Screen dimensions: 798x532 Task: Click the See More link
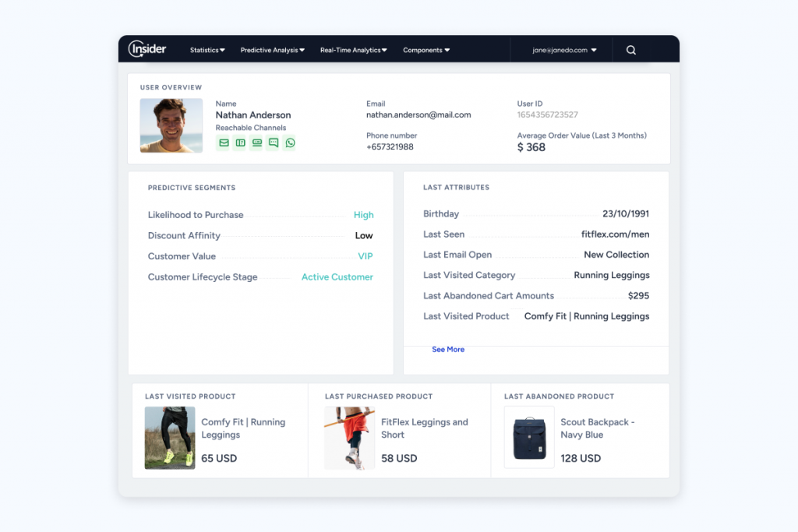[x=448, y=350]
